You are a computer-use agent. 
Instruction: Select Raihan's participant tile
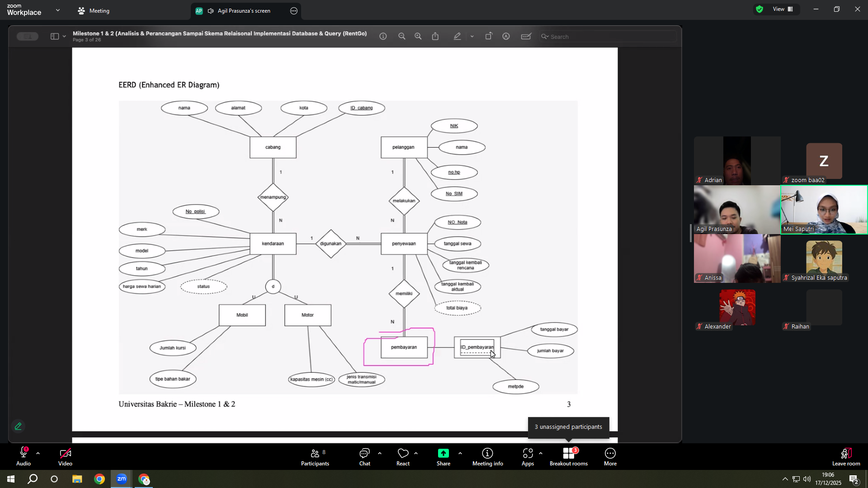coord(824,307)
